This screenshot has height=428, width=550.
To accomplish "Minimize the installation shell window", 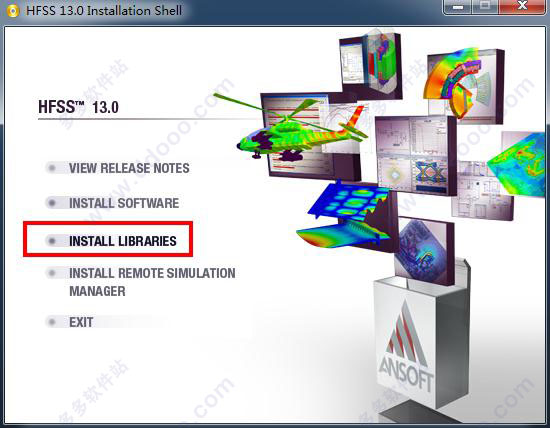I will 458,6.
